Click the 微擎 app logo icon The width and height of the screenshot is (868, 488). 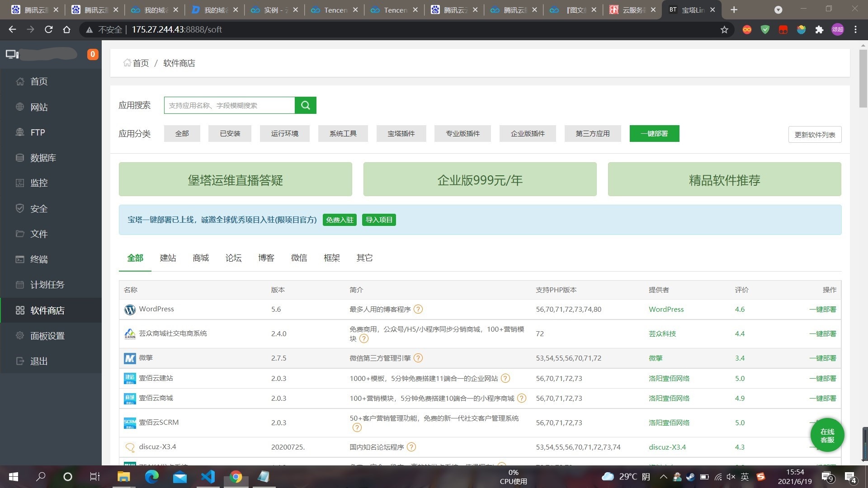click(x=130, y=358)
